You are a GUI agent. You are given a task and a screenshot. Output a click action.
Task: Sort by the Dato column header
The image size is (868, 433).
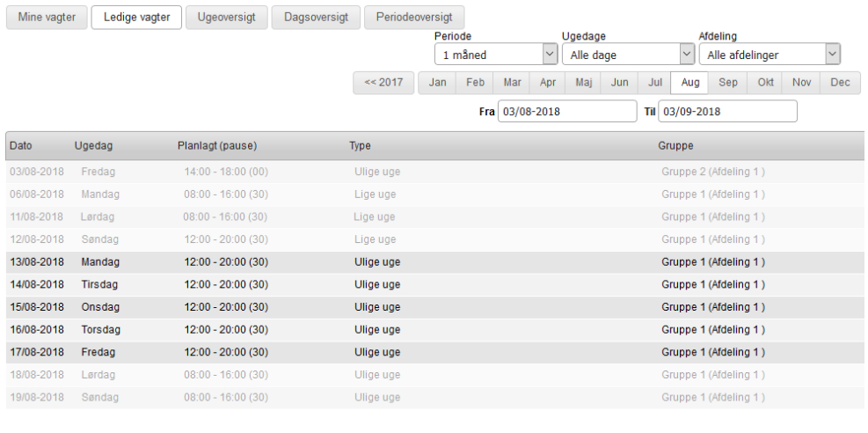21,146
